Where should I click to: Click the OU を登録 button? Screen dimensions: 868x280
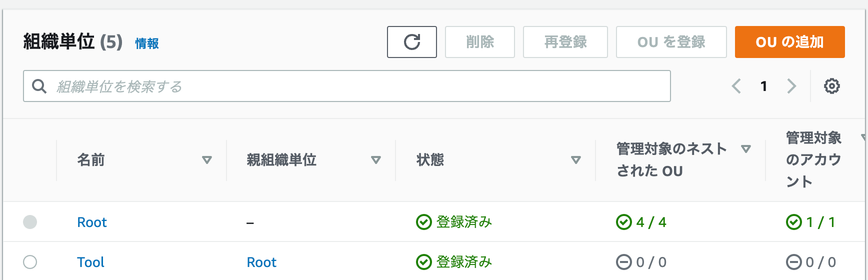pos(671,42)
